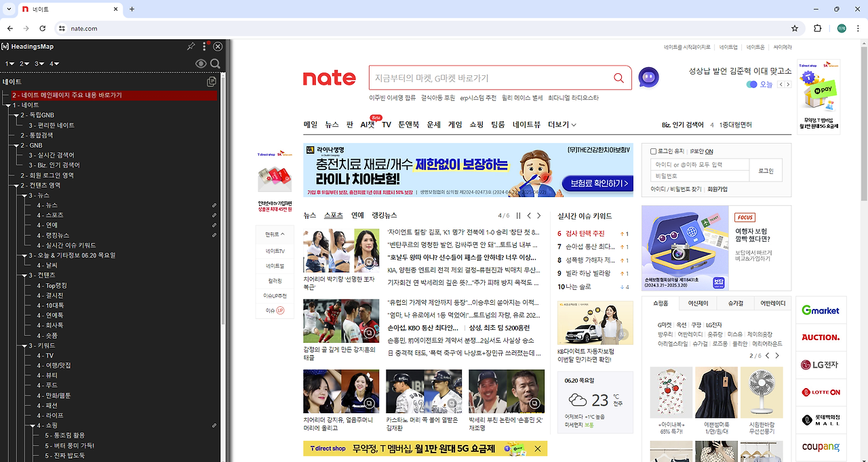The image size is (868, 462).
Task: Switch to 연예 news tab
Action: point(357,215)
